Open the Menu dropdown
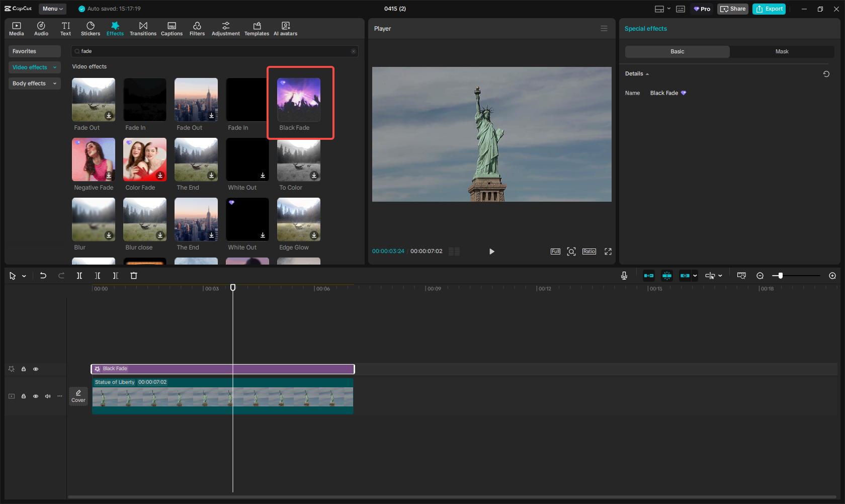This screenshot has height=504, width=845. 52,9
